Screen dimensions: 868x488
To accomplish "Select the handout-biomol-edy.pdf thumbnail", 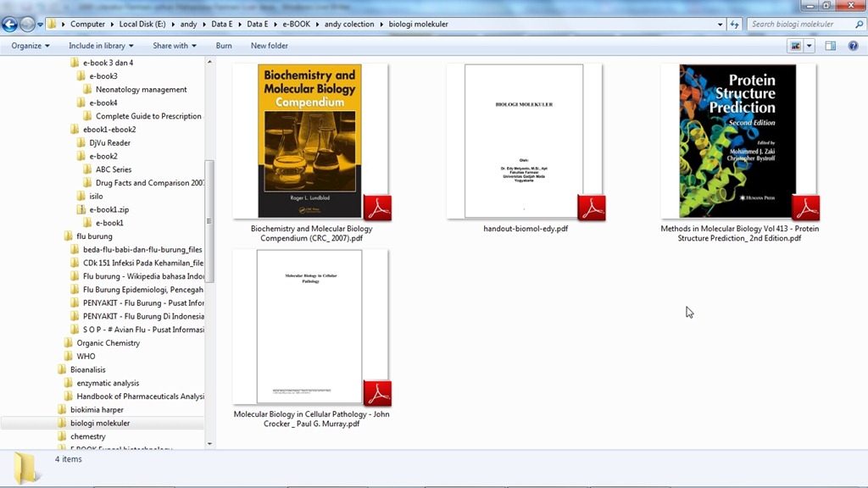I will [x=524, y=141].
